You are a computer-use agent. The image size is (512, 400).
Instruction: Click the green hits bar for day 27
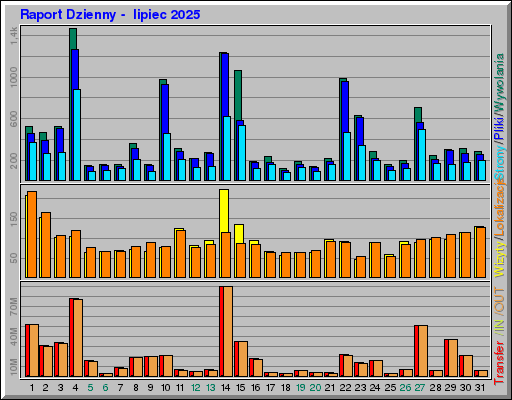418,115
